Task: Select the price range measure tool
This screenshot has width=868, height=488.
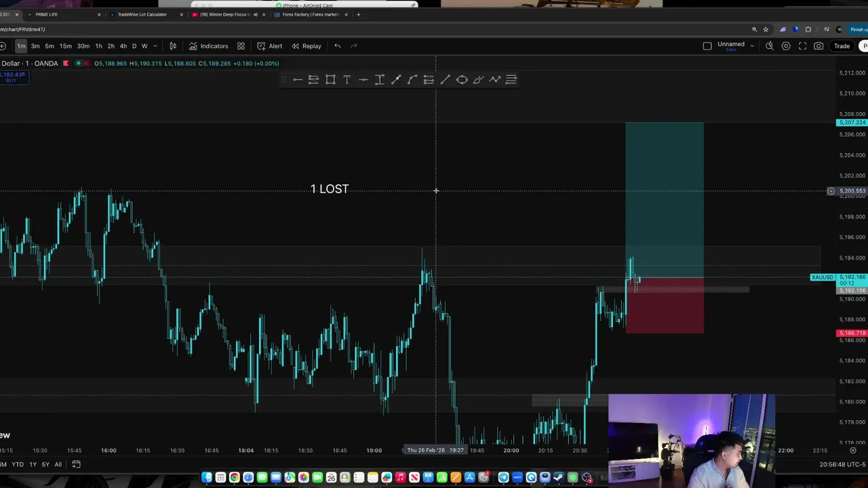Action: 380,80
